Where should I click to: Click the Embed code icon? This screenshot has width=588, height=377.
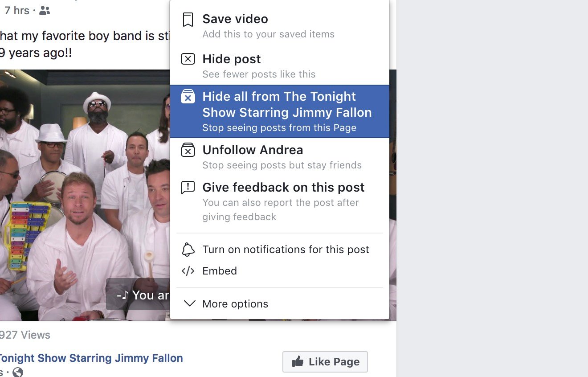pos(188,270)
